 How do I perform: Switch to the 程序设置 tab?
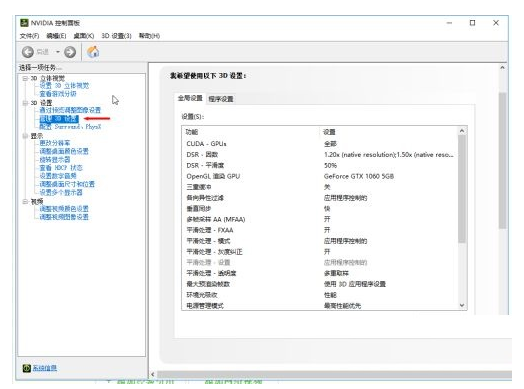coord(221,99)
